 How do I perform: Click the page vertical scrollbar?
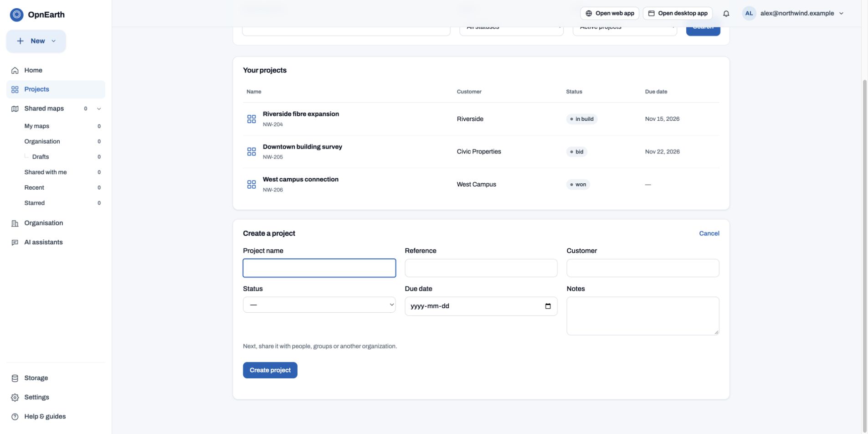[x=864, y=255]
